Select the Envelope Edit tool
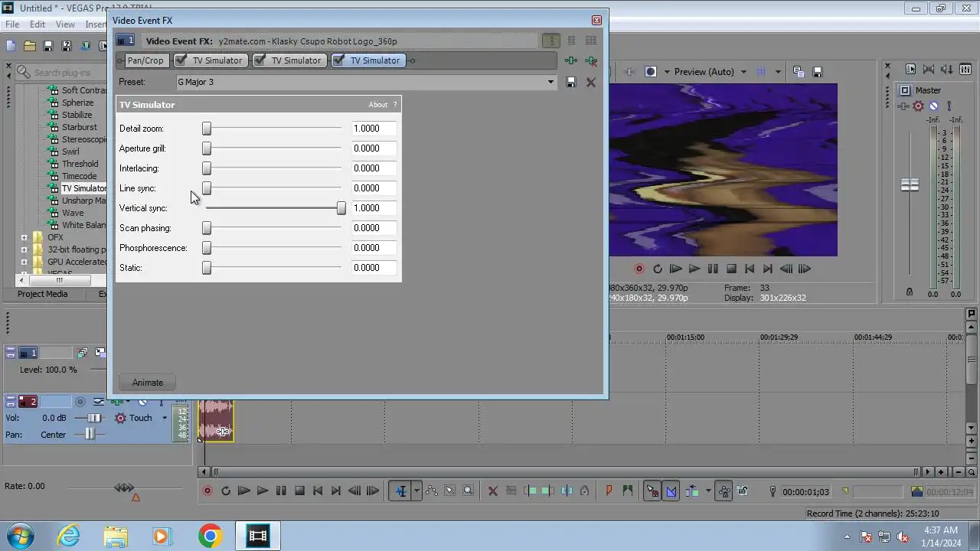Viewport: 980px width, 551px height. (x=432, y=491)
